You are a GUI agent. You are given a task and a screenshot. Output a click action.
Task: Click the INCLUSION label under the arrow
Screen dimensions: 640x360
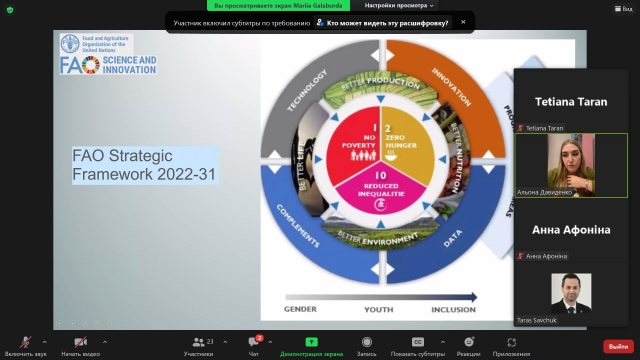453,310
